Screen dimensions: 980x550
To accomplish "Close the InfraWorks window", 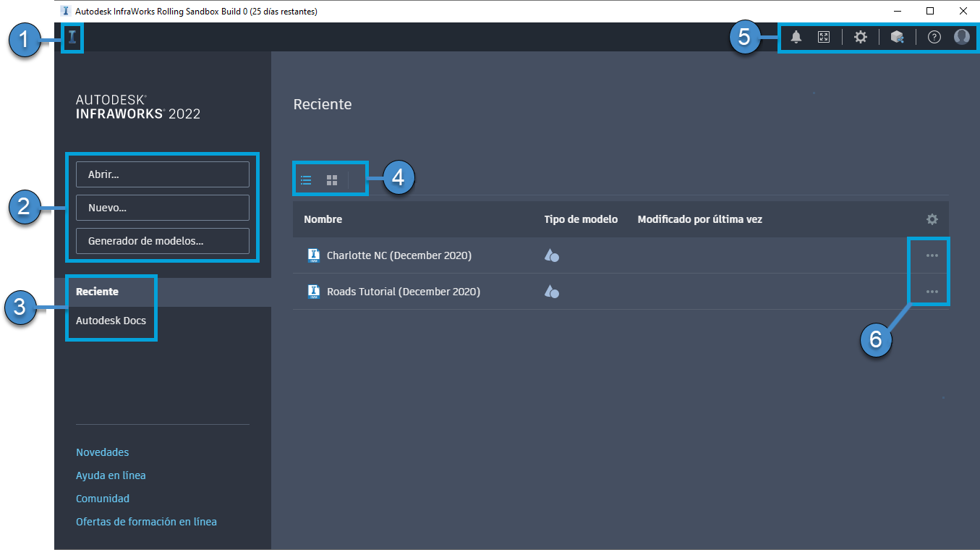I will (x=963, y=11).
